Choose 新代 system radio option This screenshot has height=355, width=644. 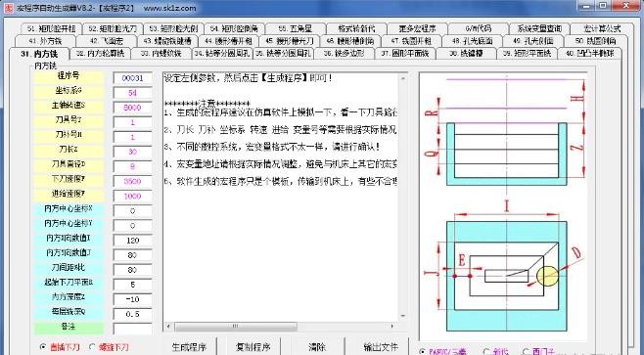click(496, 352)
